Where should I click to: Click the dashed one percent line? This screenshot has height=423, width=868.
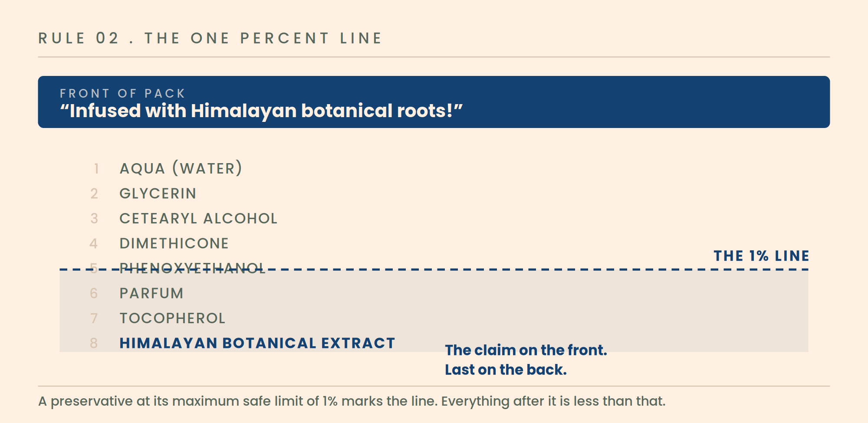pyautogui.click(x=434, y=269)
